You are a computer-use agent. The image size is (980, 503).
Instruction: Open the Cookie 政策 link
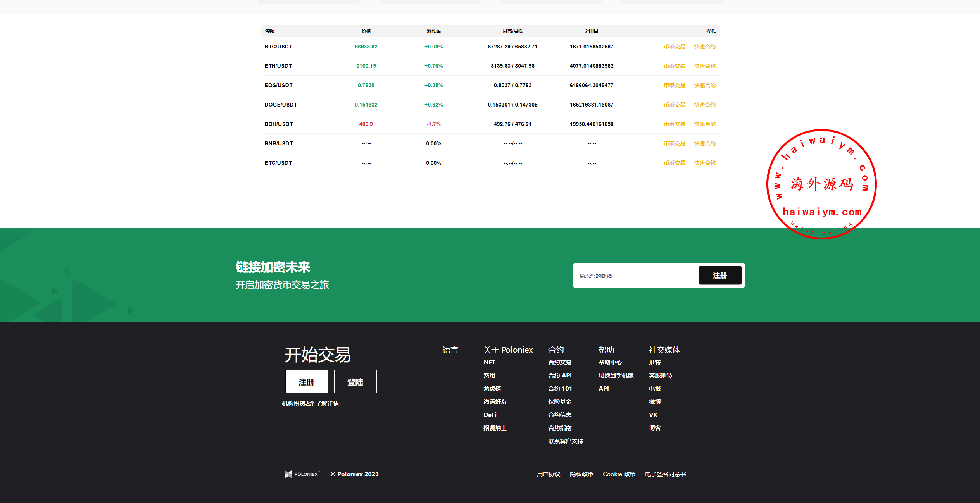point(619,474)
